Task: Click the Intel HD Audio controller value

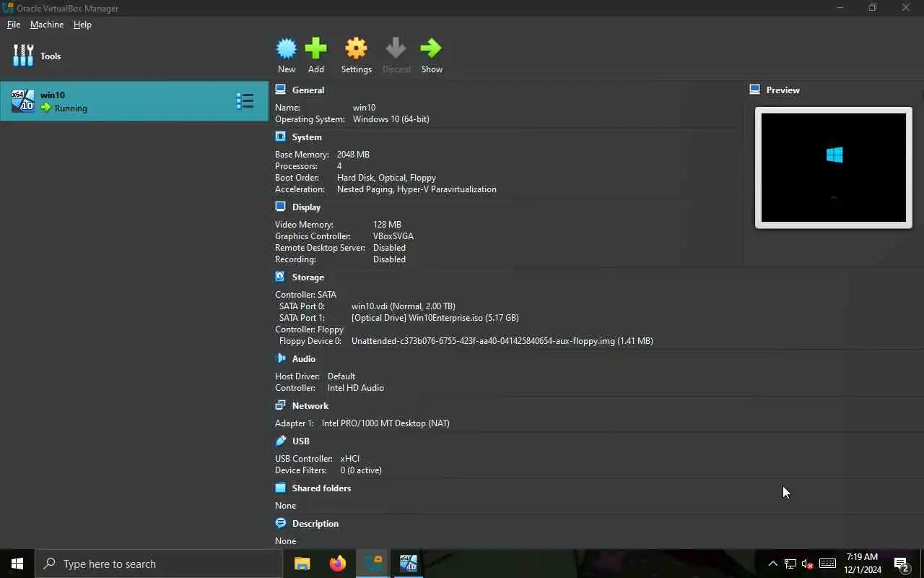Action: (356, 388)
